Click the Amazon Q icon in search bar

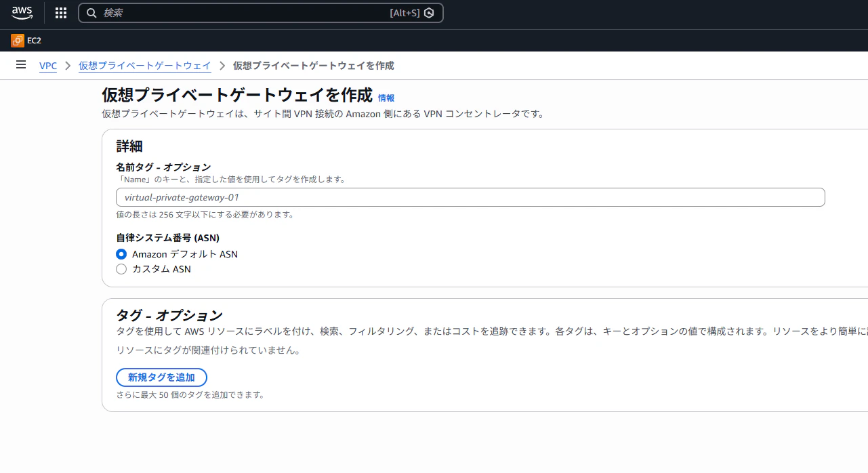[x=429, y=13]
